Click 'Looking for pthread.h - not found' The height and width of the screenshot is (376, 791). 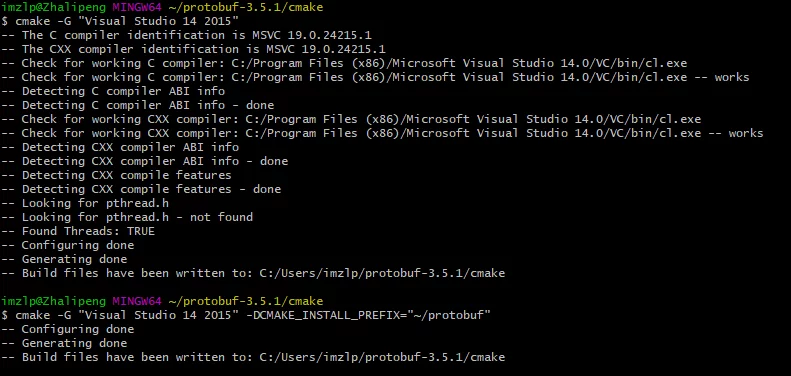pos(127,217)
